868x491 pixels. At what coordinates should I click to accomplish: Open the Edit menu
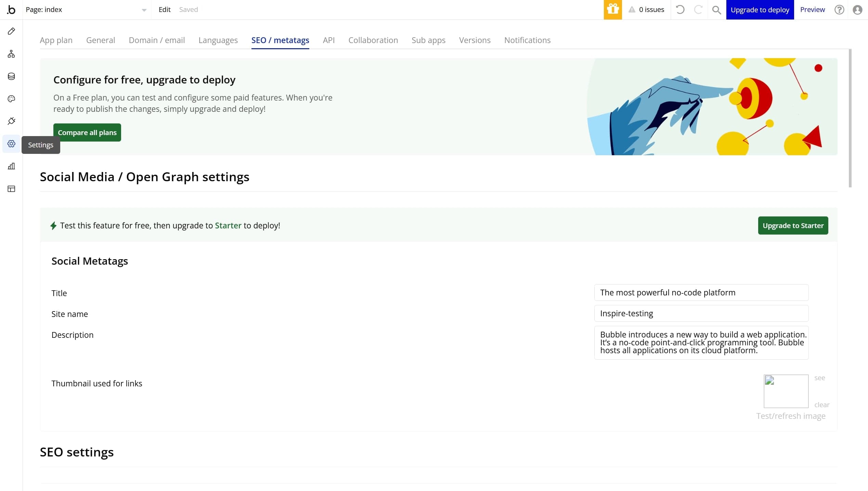pyautogui.click(x=165, y=10)
